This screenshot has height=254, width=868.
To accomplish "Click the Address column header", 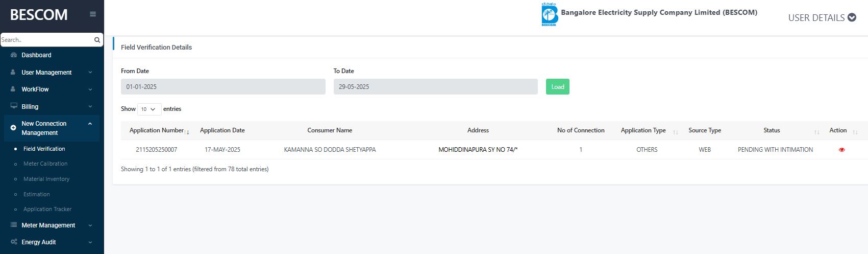I will [478, 130].
